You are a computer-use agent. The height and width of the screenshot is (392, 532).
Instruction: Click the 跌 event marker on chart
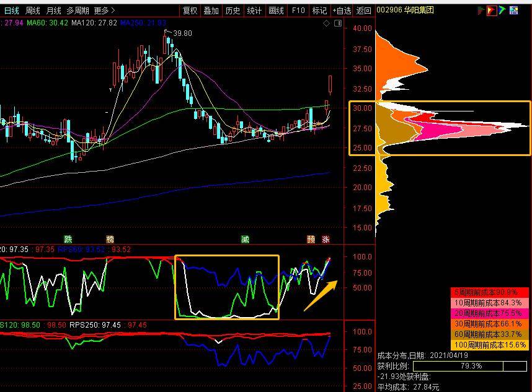(x=68, y=239)
